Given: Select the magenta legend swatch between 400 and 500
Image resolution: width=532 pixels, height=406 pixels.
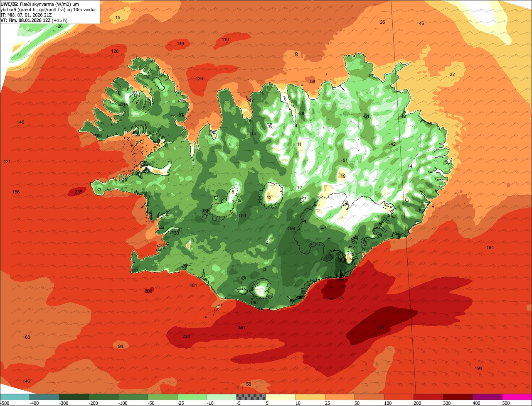Looking at the screenshot, I should pyautogui.click(x=488, y=397).
